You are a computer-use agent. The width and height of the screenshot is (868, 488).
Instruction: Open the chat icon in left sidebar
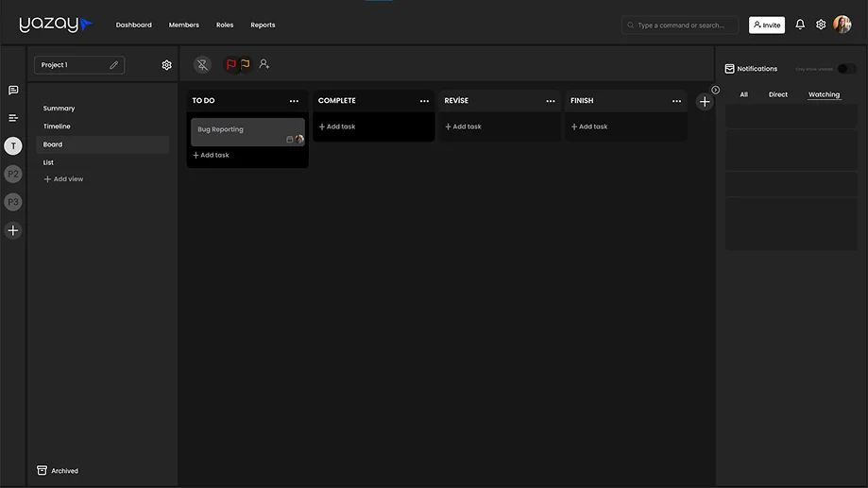(13, 91)
